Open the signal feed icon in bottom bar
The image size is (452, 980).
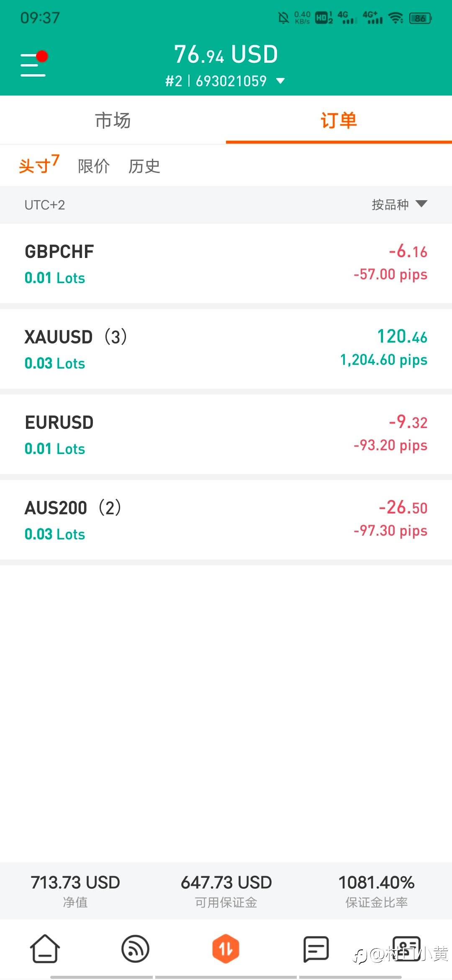pos(135,949)
